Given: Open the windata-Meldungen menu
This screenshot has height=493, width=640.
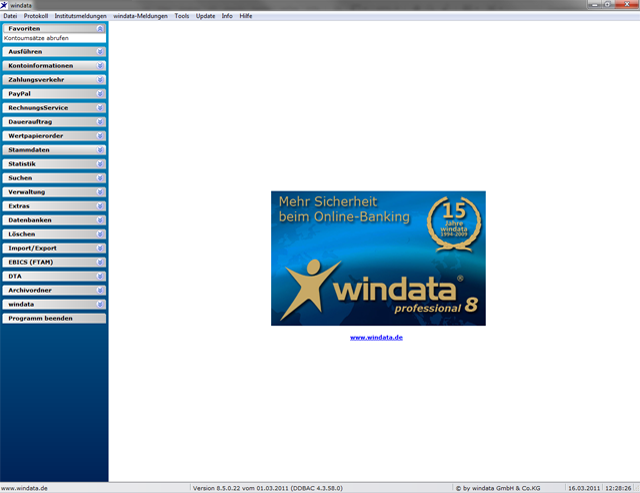Looking at the screenshot, I should click(x=140, y=16).
